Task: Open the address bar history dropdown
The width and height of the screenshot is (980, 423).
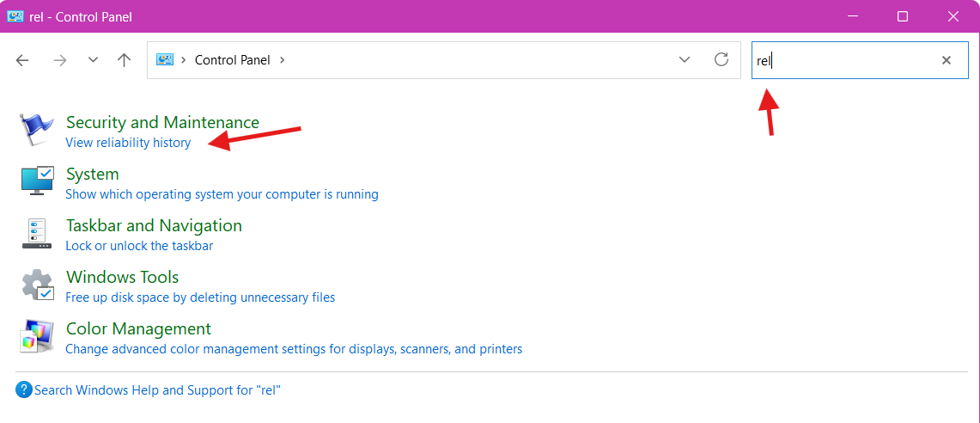Action: pyautogui.click(x=685, y=60)
